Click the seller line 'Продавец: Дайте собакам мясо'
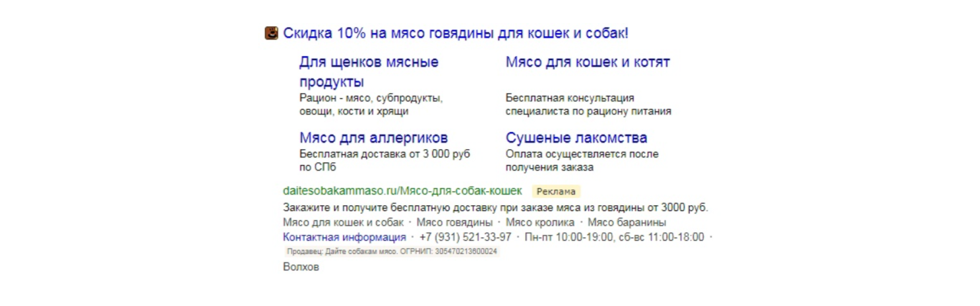This screenshot has width=980, height=306. click(392, 252)
